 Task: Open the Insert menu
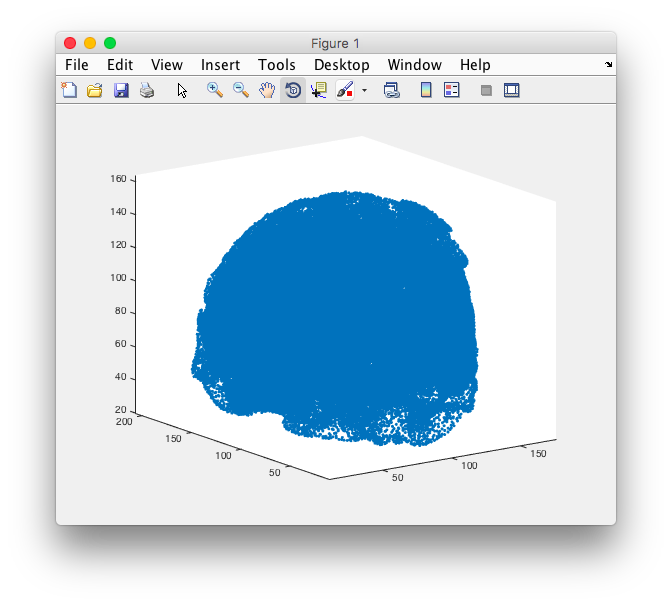(x=220, y=65)
